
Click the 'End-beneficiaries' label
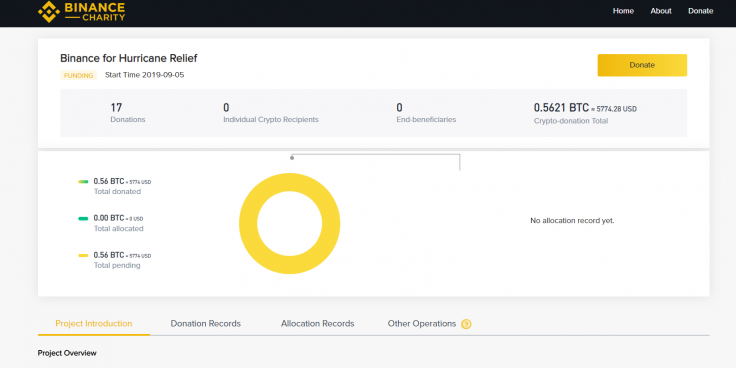[426, 120]
